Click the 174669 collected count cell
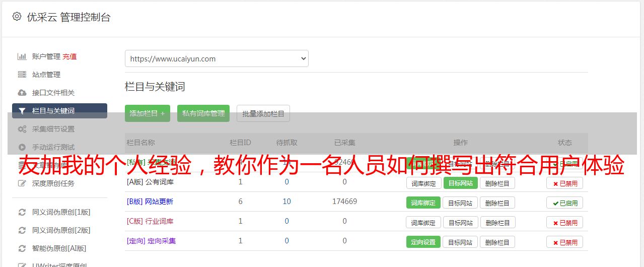Viewport: 644px width, 267px height. tap(345, 202)
